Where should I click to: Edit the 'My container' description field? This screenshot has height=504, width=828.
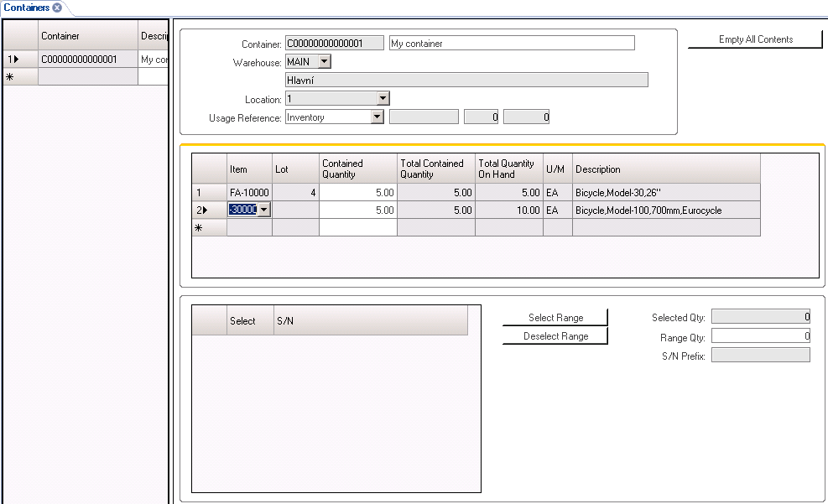[512, 44]
